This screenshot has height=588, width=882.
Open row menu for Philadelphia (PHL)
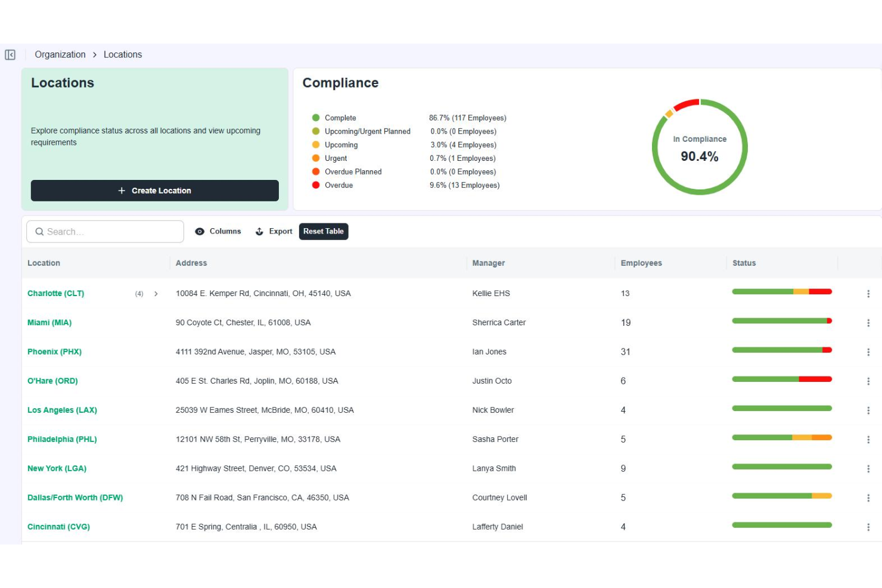tap(868, 440)
